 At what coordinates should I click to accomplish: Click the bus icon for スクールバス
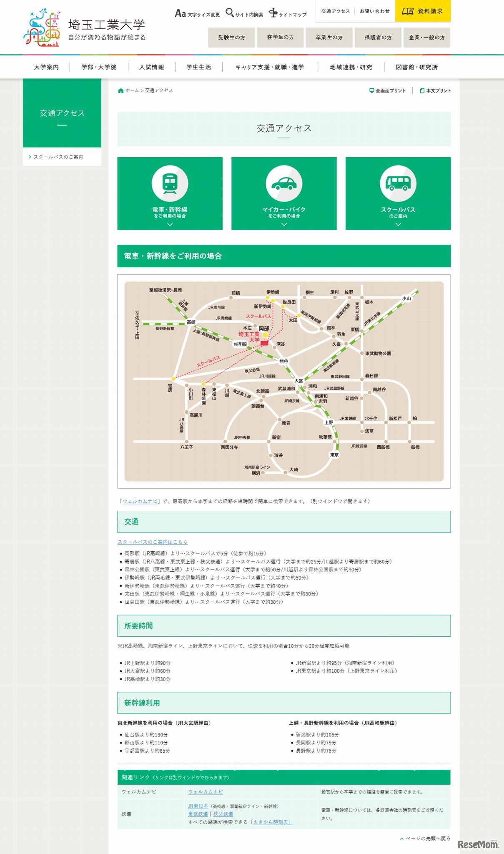[398, 183]
